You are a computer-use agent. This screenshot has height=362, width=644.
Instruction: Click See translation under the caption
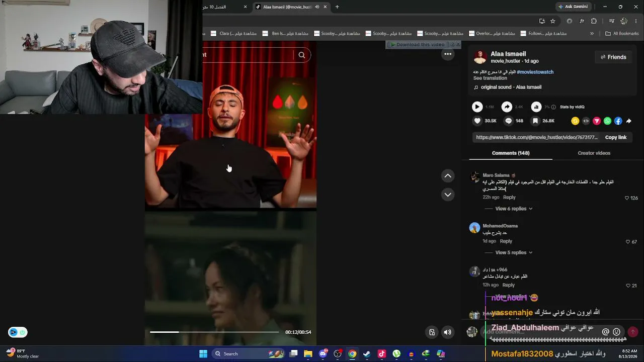(490, 78)
